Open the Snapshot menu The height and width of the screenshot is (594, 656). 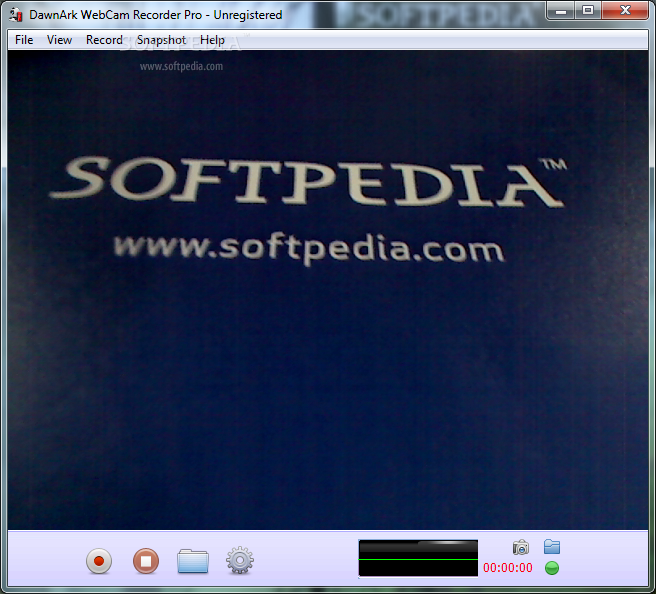pos(161,40)
